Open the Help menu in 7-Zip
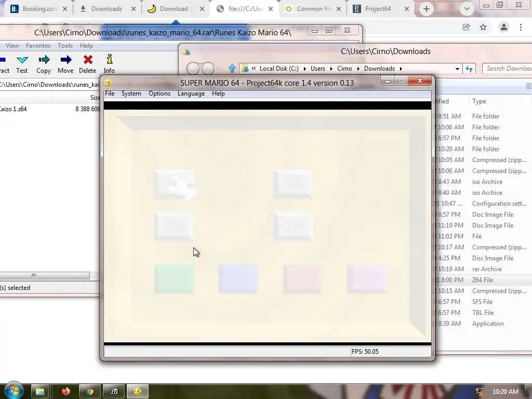This screenshot has height=399, width=532. 86,46
